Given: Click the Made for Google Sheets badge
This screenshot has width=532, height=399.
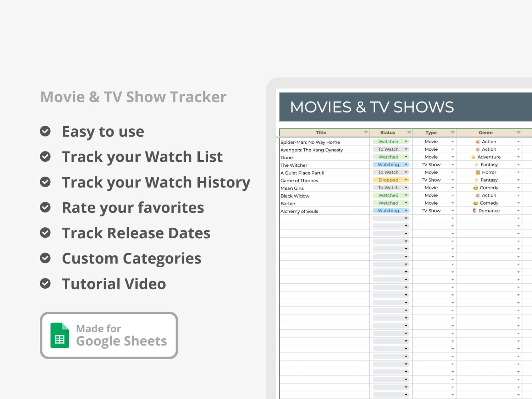Looking at the screenshot, I should click(x=109, y=335).
